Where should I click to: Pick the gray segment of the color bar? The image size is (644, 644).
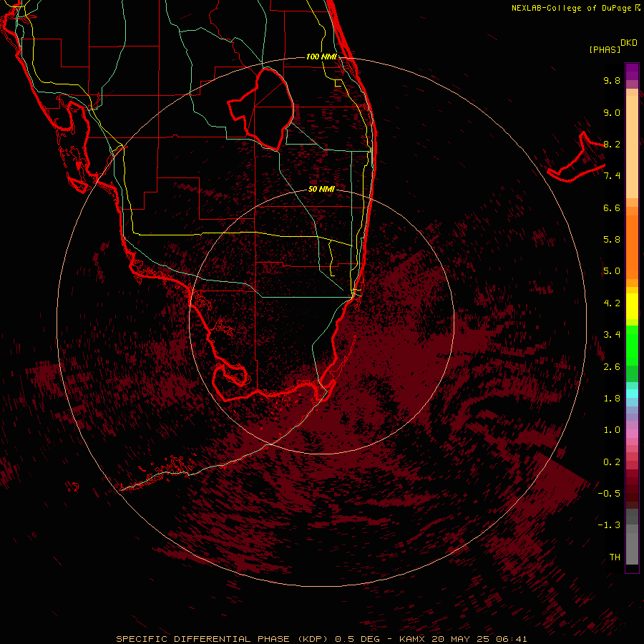[632, 538]
